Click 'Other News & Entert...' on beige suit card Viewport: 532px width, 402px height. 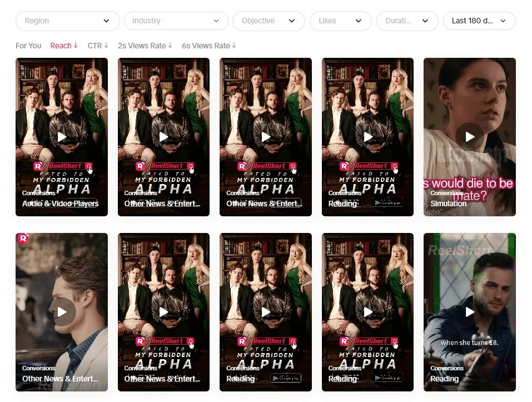[x=61, y=379]
